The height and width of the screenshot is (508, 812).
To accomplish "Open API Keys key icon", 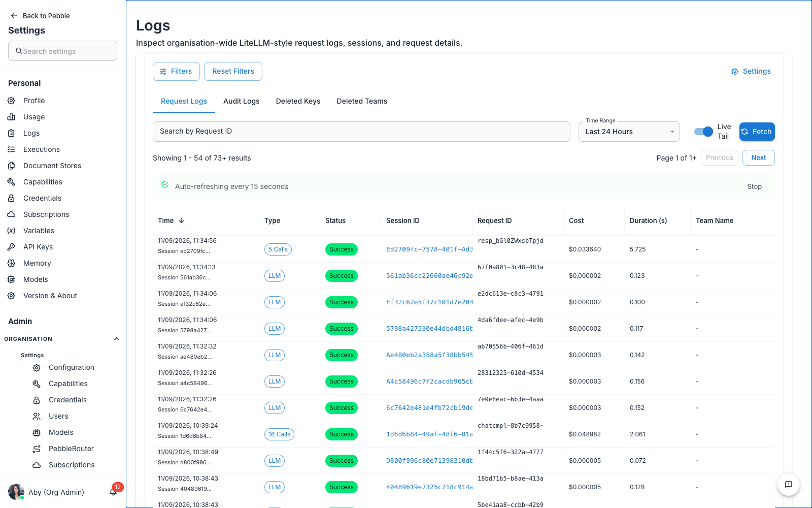I will point(11,247).
